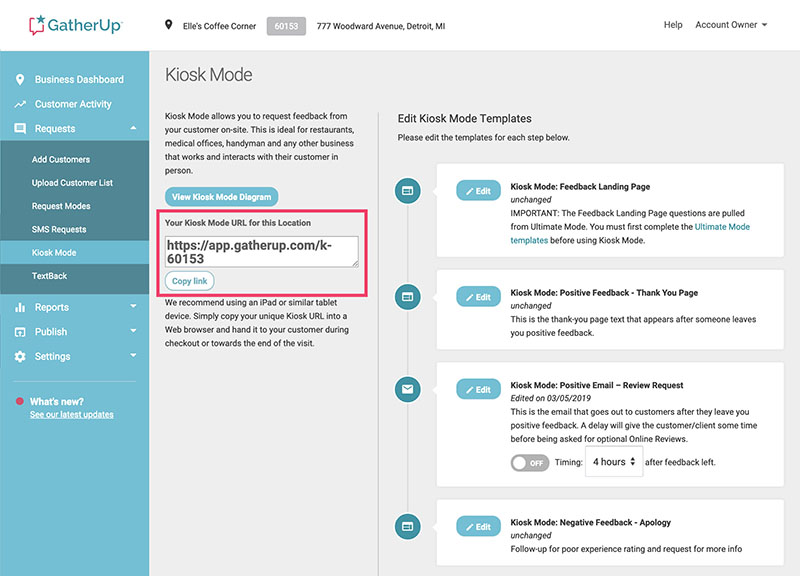Click the Kiosk Mode URL text field

click(262, 252)
